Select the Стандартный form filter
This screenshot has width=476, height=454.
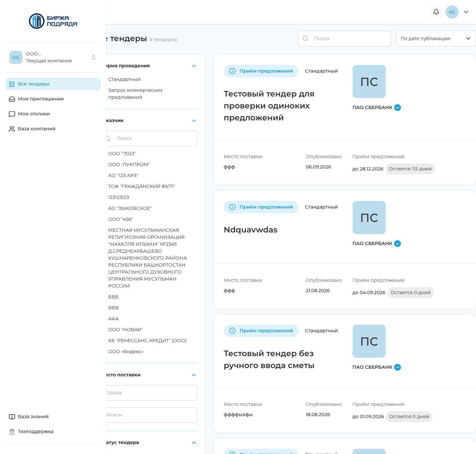click(x=124, y=80)
